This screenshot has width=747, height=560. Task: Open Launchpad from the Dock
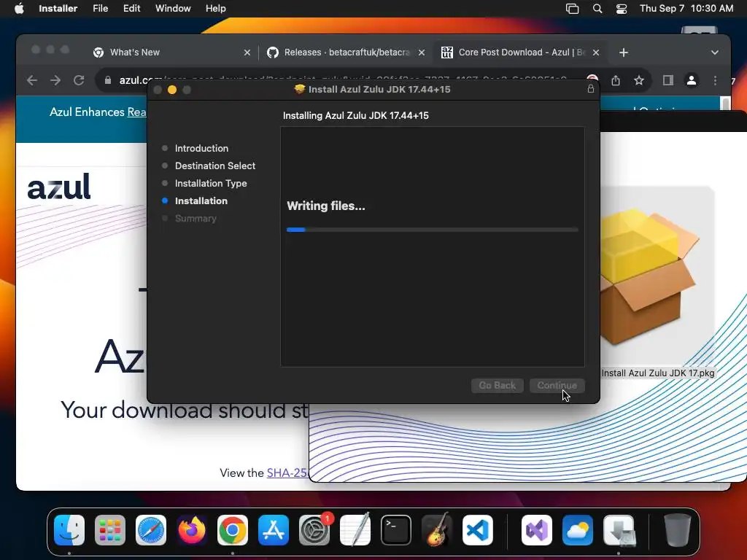[x=110, y=530]
